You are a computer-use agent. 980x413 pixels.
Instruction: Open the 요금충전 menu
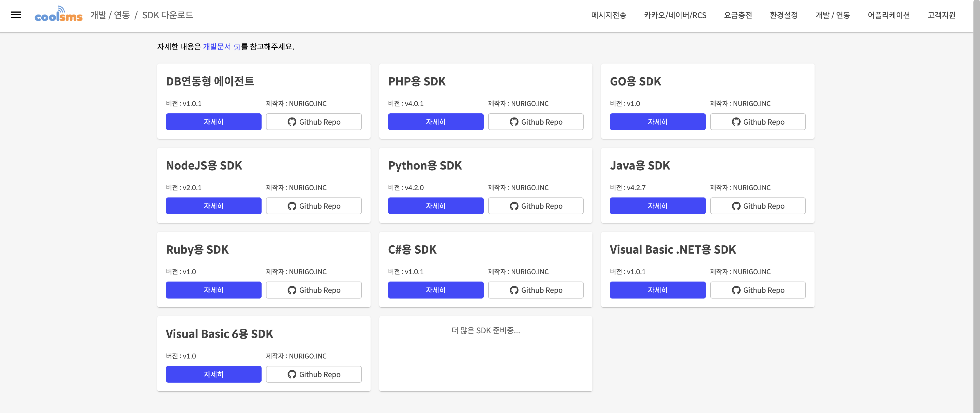738,15
